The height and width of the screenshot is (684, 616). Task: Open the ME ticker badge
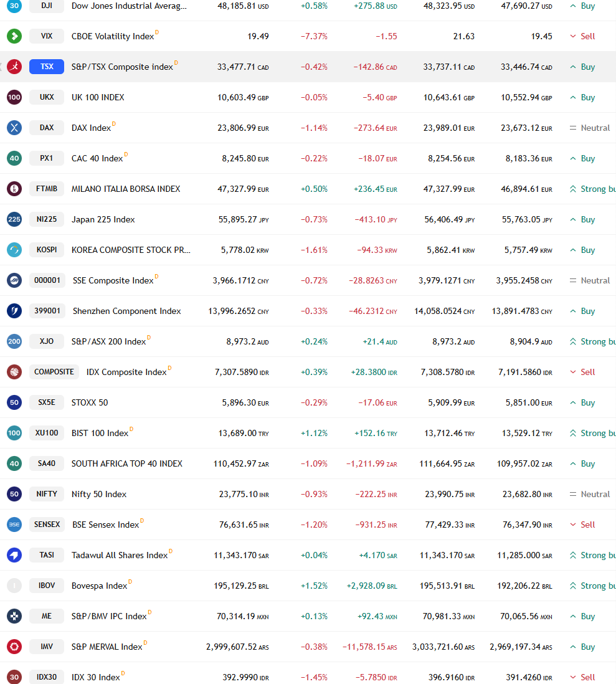[47, 616]
